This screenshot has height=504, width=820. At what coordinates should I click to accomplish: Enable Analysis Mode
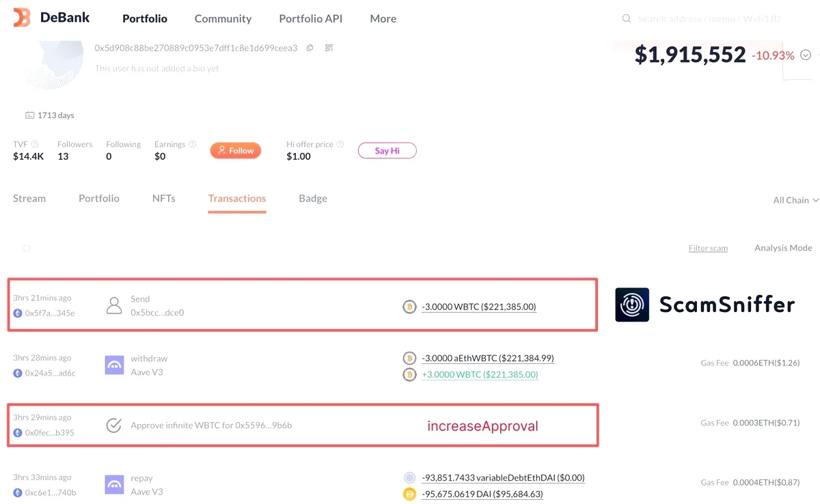click(783, 248)
